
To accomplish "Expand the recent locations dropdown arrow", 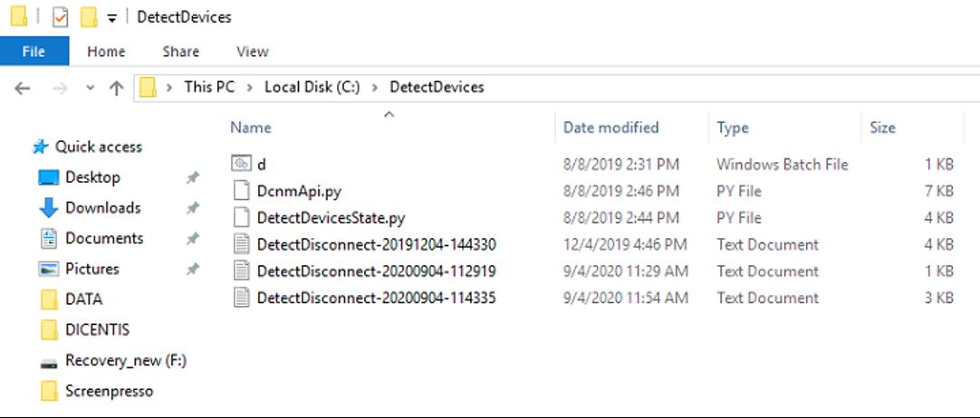I will pos(90,88).
